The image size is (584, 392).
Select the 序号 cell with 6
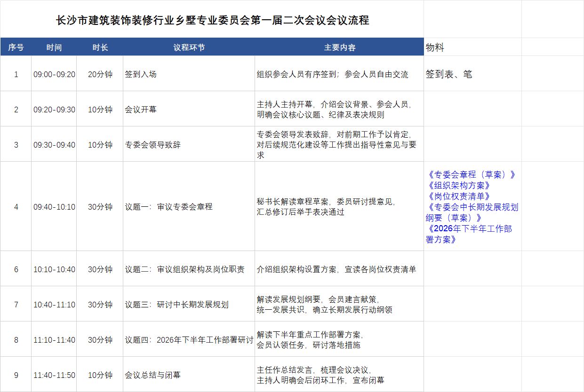(16, 269)
